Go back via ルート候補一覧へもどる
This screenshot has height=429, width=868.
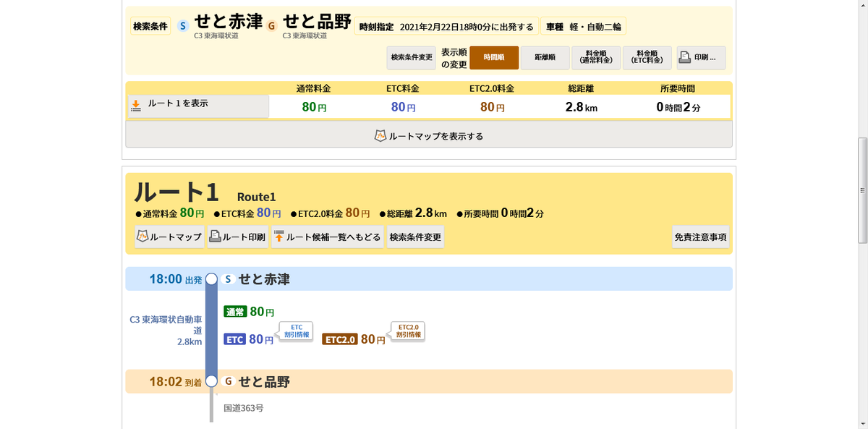328,237
